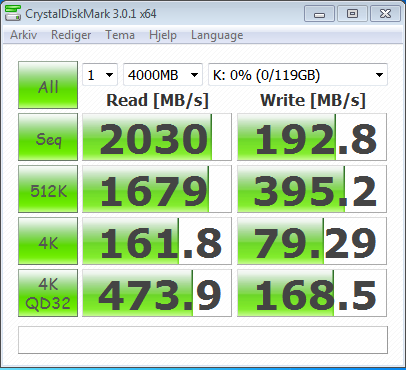Image resolution: width=406 pixels, height=370 pixels.
Task: Minimize the CrystalDiskMark window
Action: tap(319, 14)
